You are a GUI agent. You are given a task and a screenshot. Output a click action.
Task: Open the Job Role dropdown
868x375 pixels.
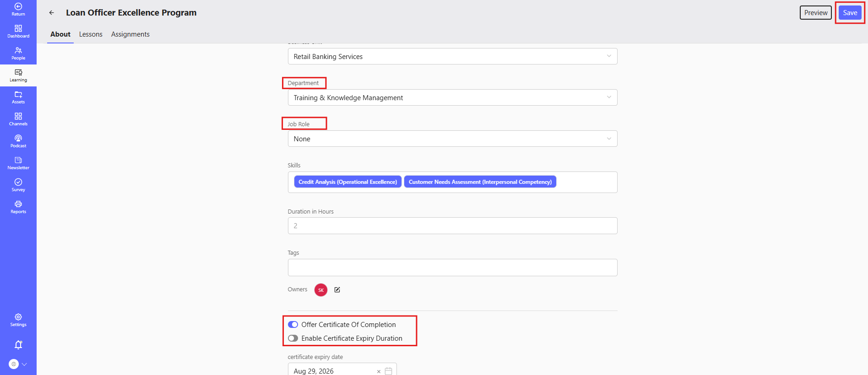(x=452, y=139)
